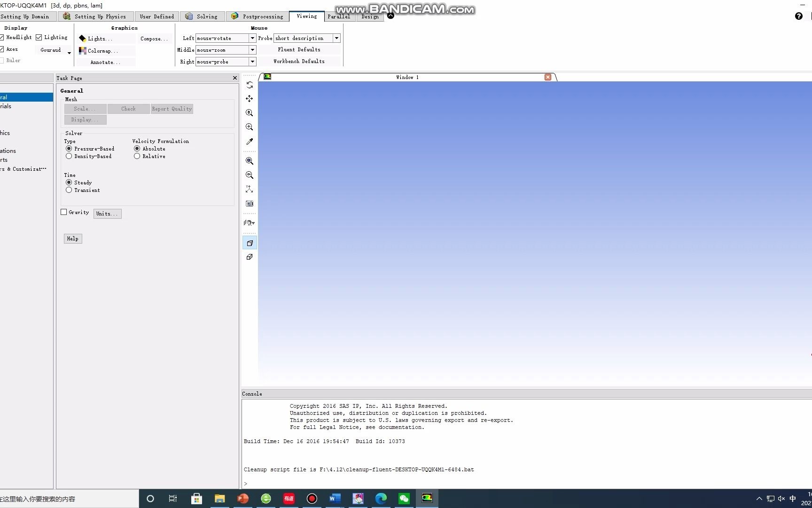Click the rotate view icon in graphics toolbar
The image size is (812, 508).
point(250,85)
